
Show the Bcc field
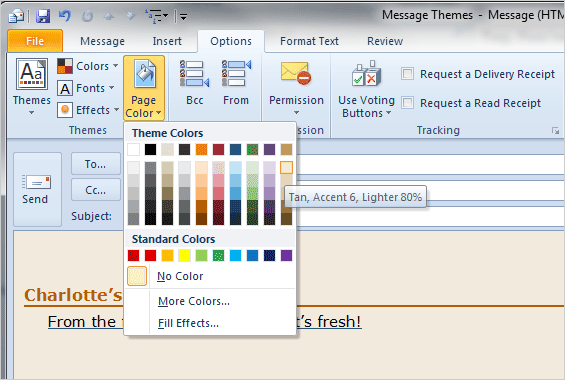click(x=195, y=82)
